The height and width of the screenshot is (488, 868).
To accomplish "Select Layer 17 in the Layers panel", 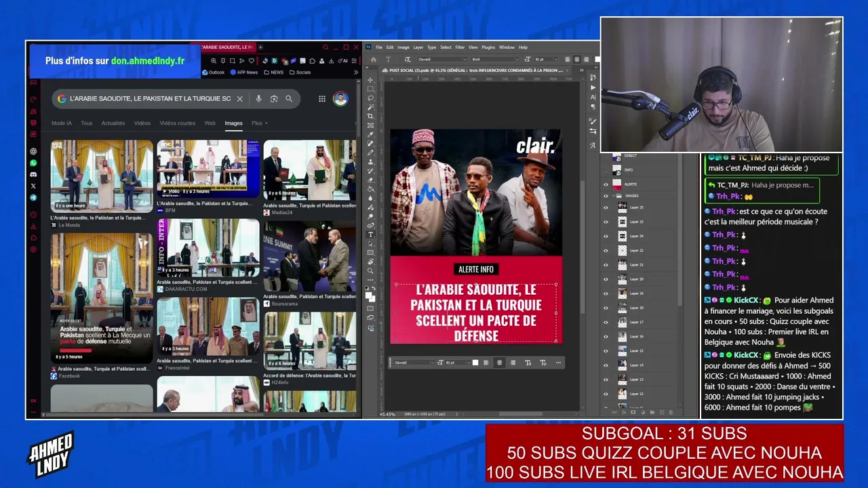I will (636, 322).
